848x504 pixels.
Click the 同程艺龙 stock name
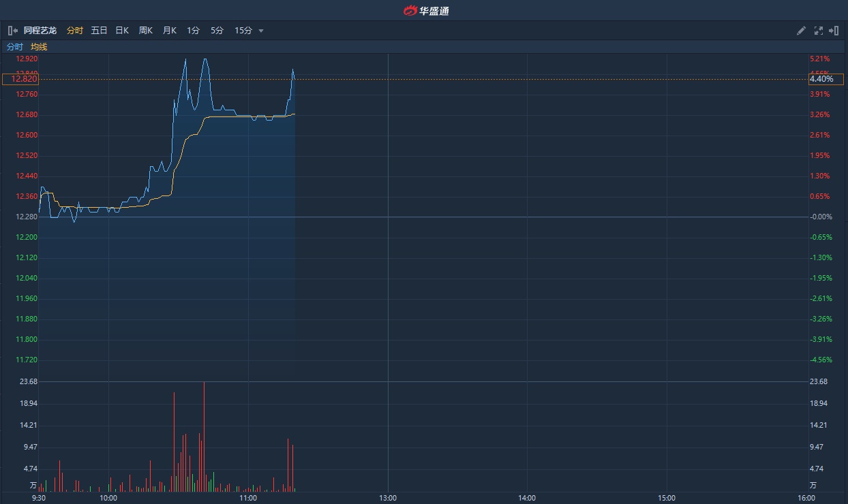coord(40,31)
